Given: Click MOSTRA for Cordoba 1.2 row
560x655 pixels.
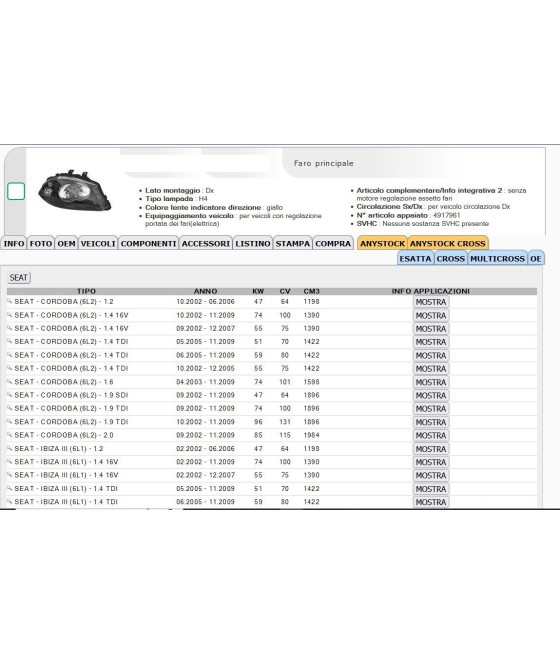Looking at the screenshot, I should click(431, 302).
